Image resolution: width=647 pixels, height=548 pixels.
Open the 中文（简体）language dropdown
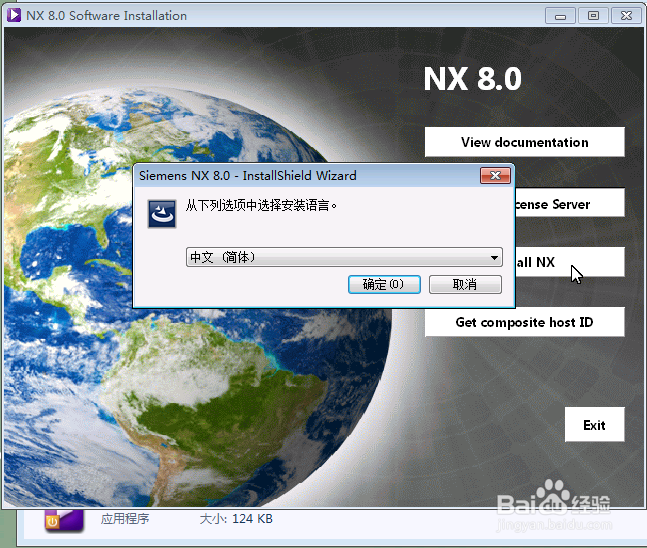coord(344,257)
